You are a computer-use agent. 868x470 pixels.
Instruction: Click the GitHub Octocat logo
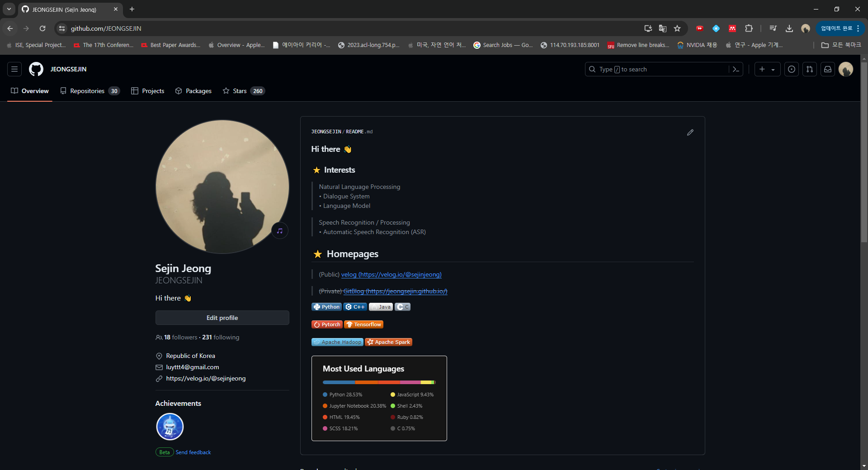click(x=36, y=69)
